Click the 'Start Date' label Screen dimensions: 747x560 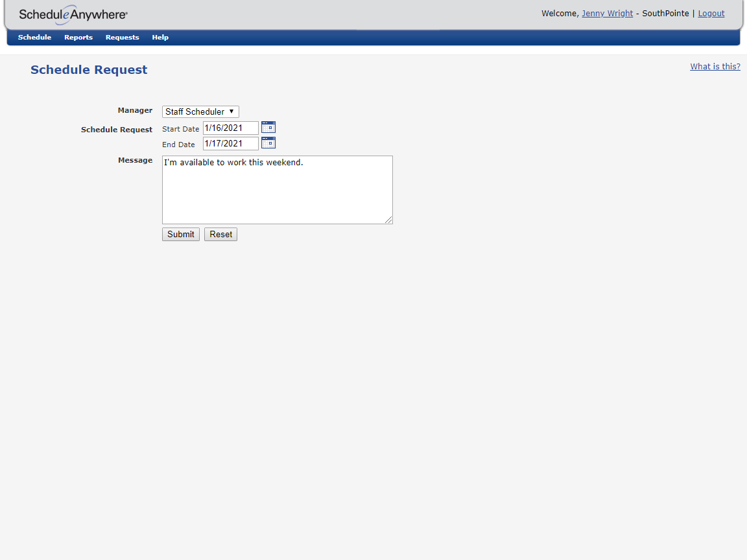[180, 129]
